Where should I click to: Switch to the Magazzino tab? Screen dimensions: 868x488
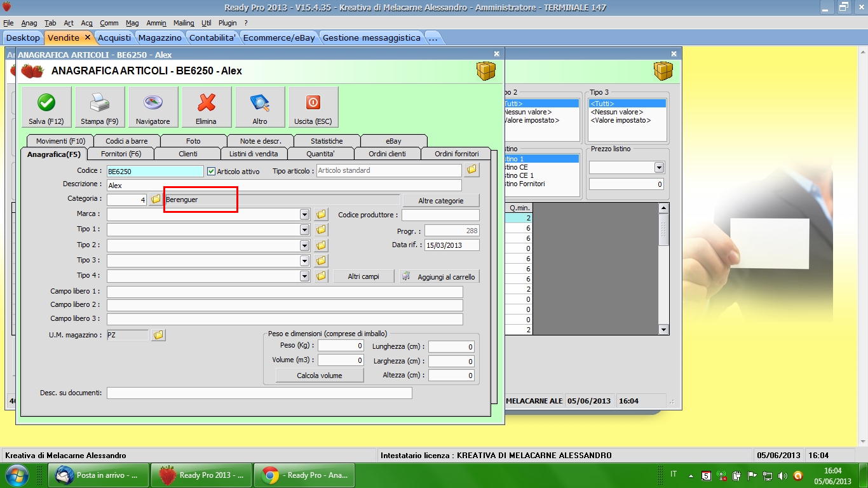pos(160,37)
